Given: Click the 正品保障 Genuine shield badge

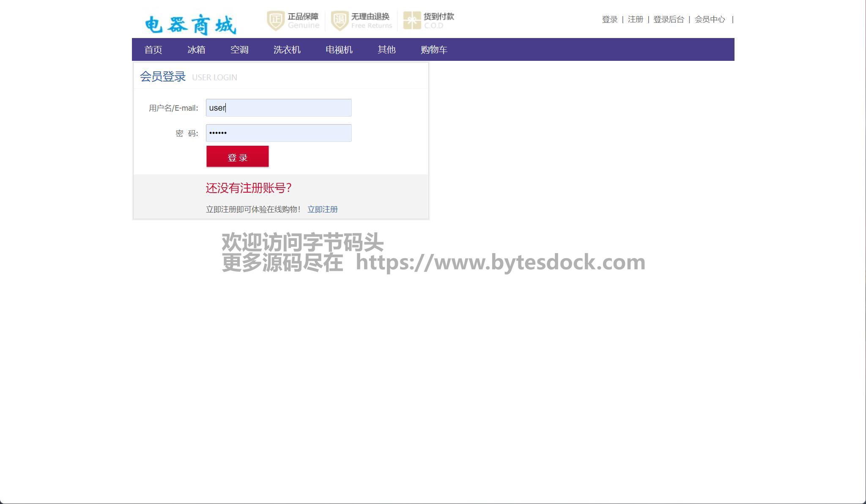Looking at the screenshot, I should [276, 21].
